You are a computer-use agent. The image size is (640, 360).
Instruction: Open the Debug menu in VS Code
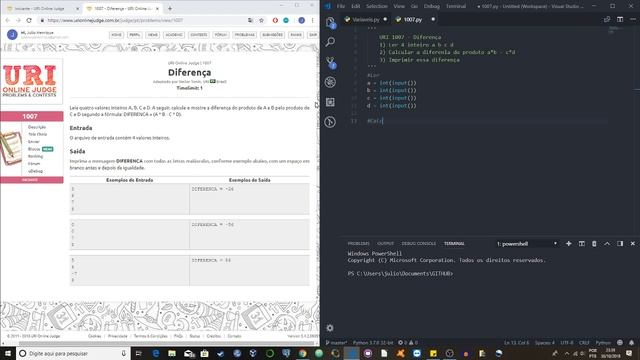pyautogui.click(x=431, y=6)
